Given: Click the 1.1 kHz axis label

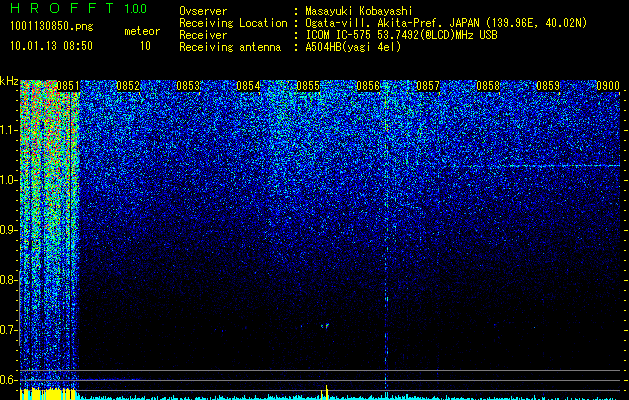Looking at the screenshot, I should point(8,130).
